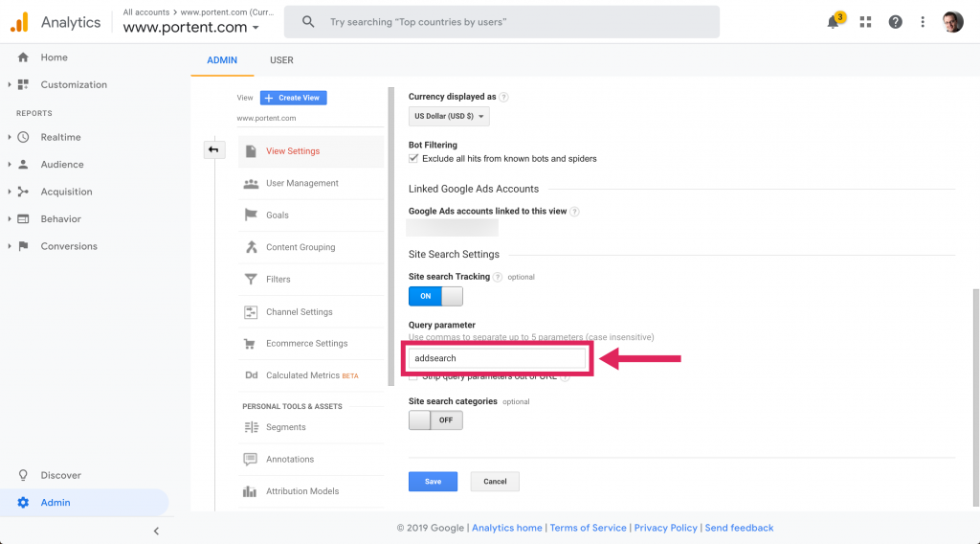Image resolution: width=980 pixels, height=544 pixels.
Task: Switch to the USER tab
Action: [281, 60]
